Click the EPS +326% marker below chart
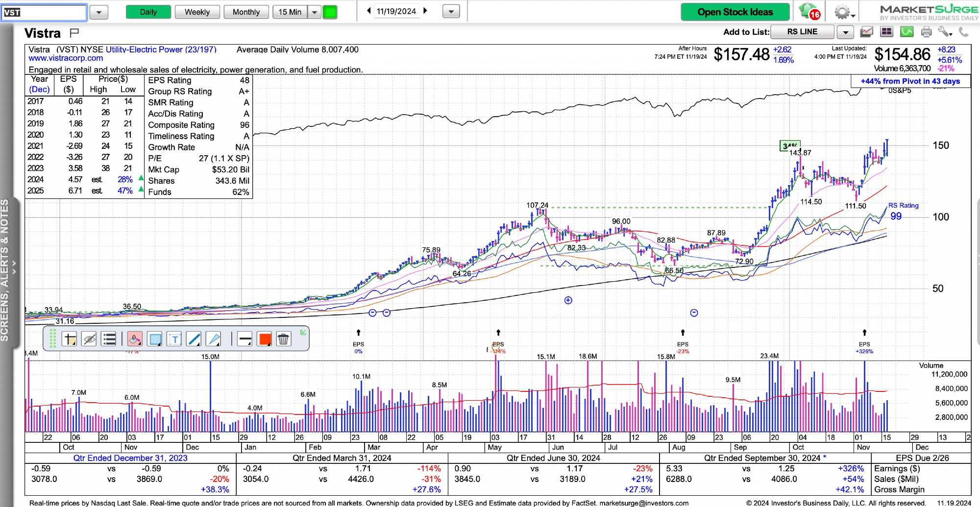The height and width of the screenshot is (507, 980). pos(864,347)
